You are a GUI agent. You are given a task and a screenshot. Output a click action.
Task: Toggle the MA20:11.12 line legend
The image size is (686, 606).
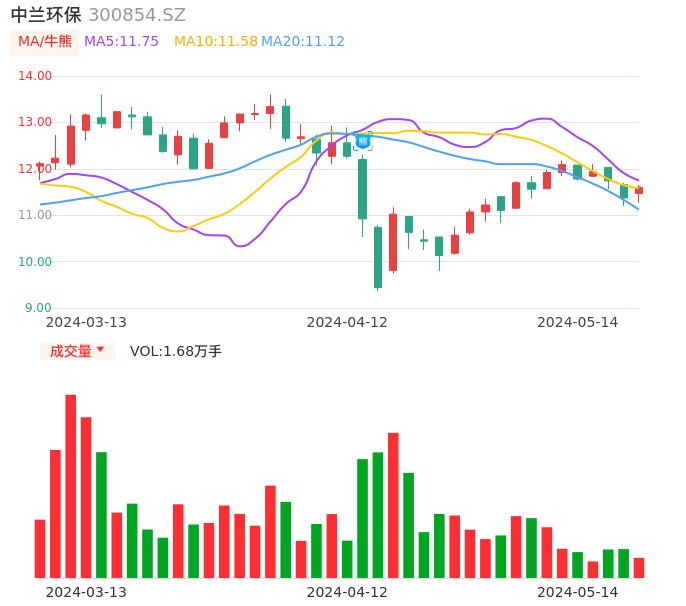click(302, 42)
